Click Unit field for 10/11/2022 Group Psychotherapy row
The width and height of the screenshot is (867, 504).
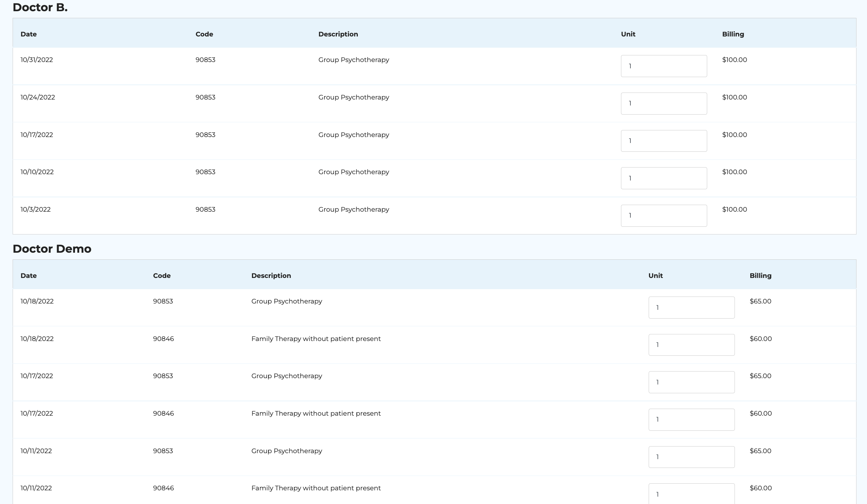pyautogui.click(x=691, y=457)
